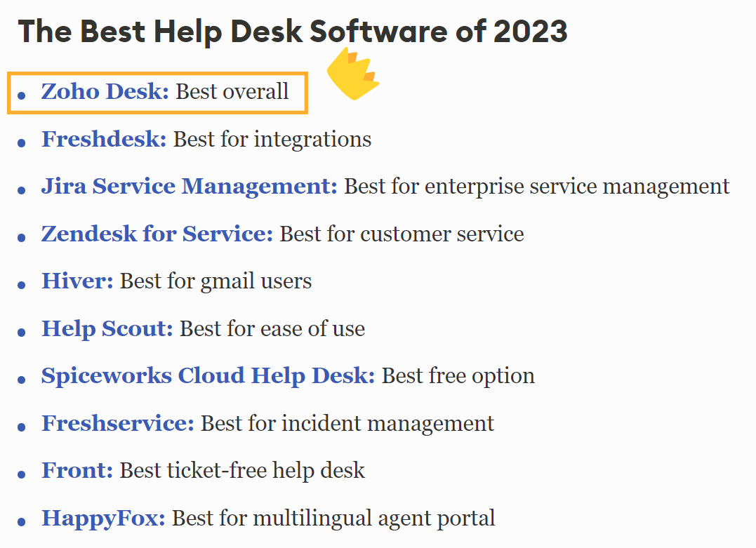The width and height of the screenshot is (756, 548).
Task: Click the bullet point beside Hiver
Action: [22, 284]
